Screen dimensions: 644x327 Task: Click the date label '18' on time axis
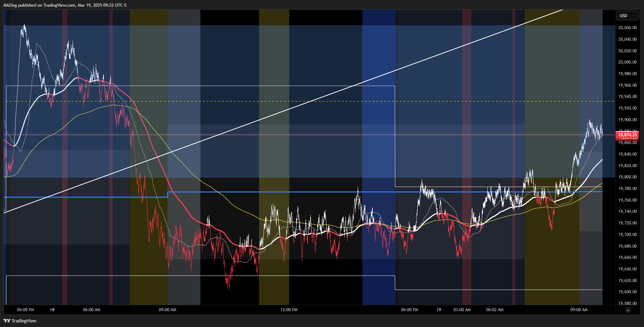coord(52,310)
